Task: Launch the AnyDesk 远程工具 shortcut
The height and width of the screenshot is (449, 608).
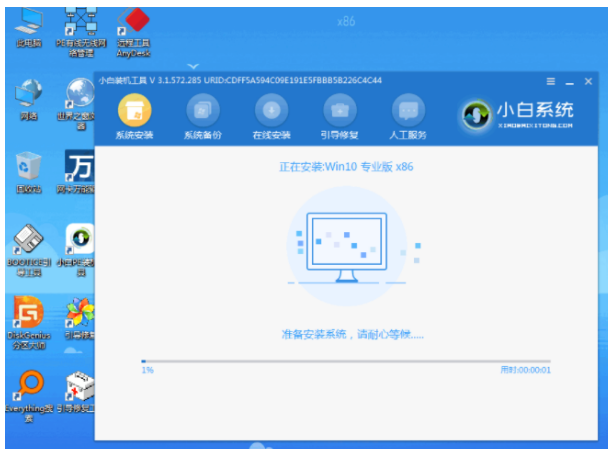Action: click(133, 33)
